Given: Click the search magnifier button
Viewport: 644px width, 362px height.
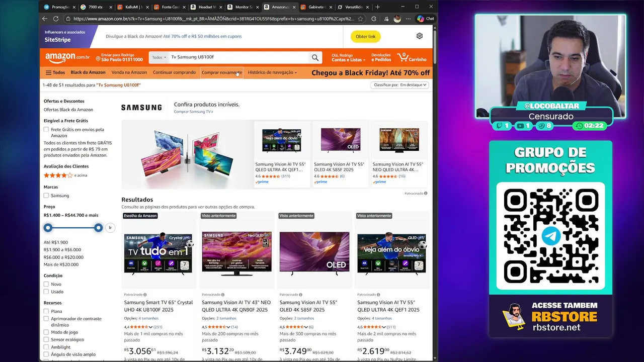Looking at the screenshot, I should (x=315, y=57).
